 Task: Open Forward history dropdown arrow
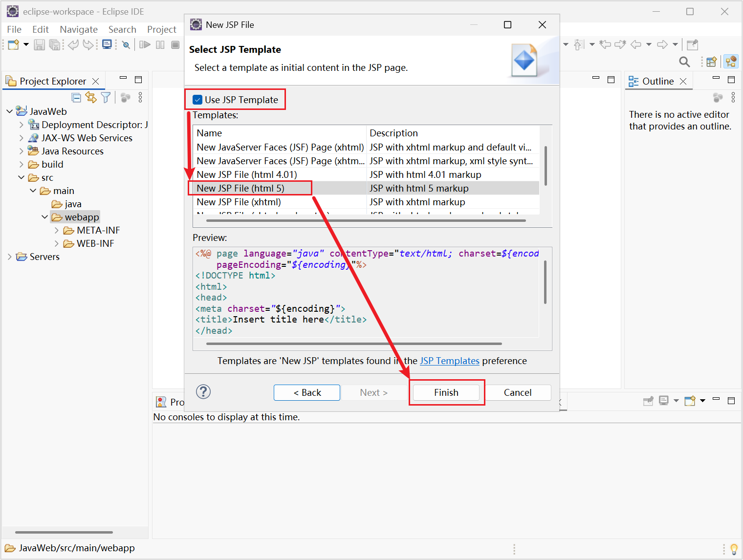(675, 45)
